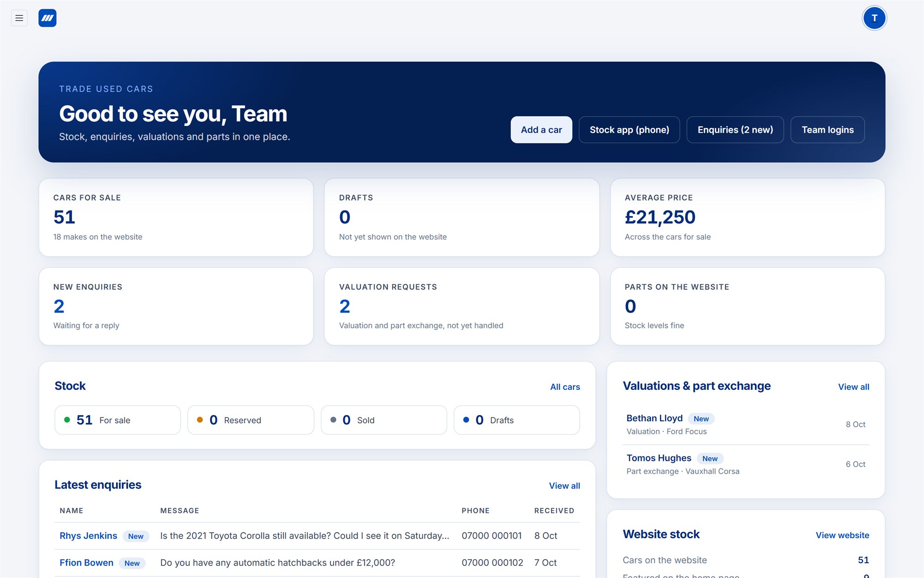
Task: Click the Received column header
Action: pyautogui.click(x=554, y=511)
